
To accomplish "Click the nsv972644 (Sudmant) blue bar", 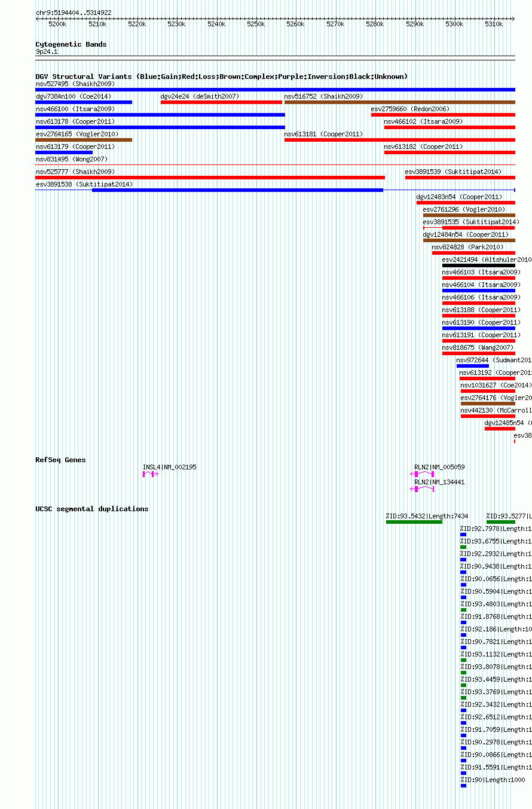I will point(473,366).
